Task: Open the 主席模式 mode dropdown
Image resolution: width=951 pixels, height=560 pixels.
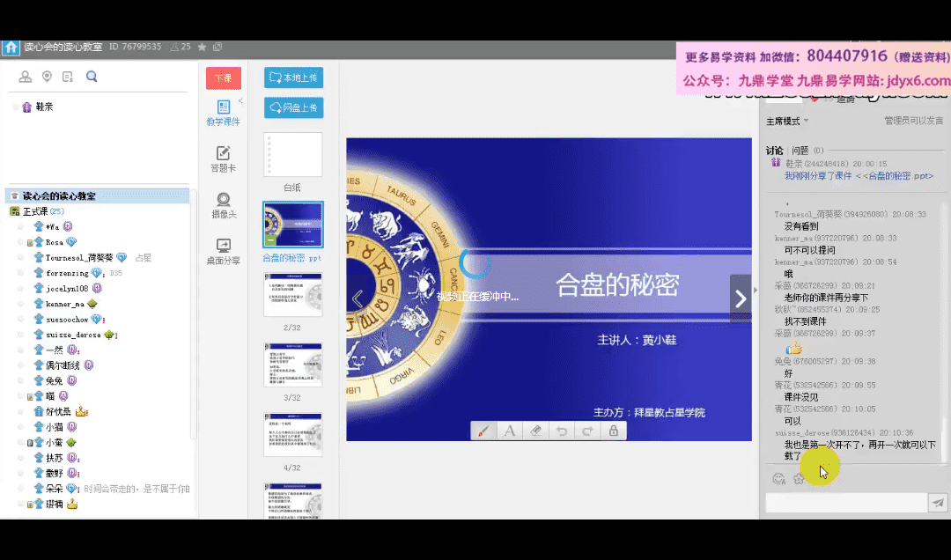Action: (787, 121)
